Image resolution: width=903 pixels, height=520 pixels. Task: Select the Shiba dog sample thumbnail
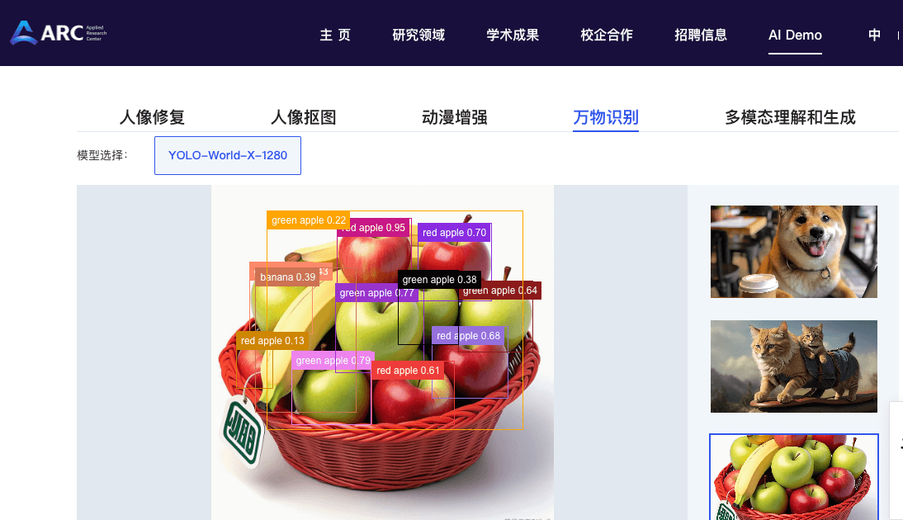click(x=794, y=252)
